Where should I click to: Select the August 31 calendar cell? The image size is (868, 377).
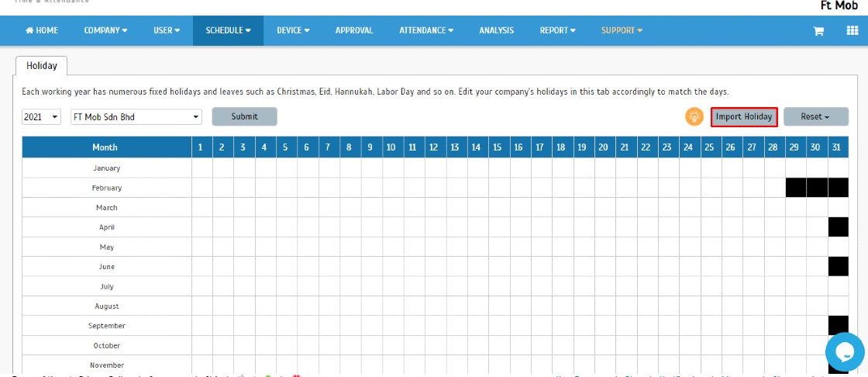click(838, 306)
